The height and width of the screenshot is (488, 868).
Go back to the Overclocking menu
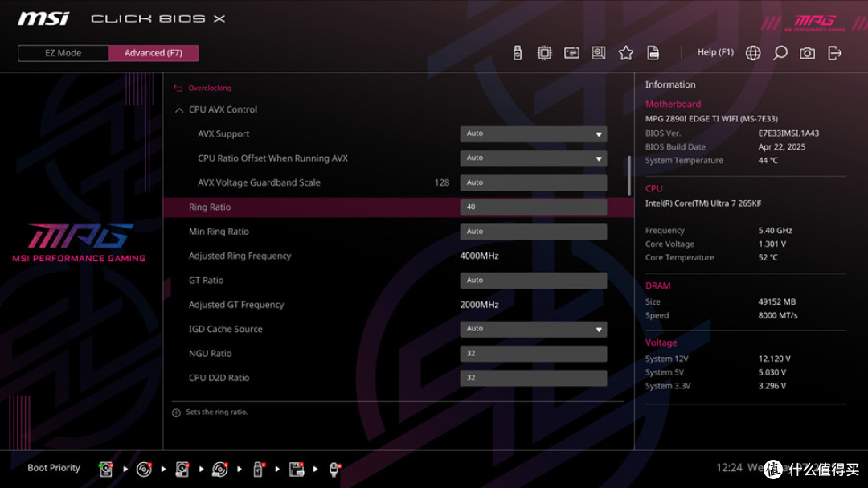[210, 88]
